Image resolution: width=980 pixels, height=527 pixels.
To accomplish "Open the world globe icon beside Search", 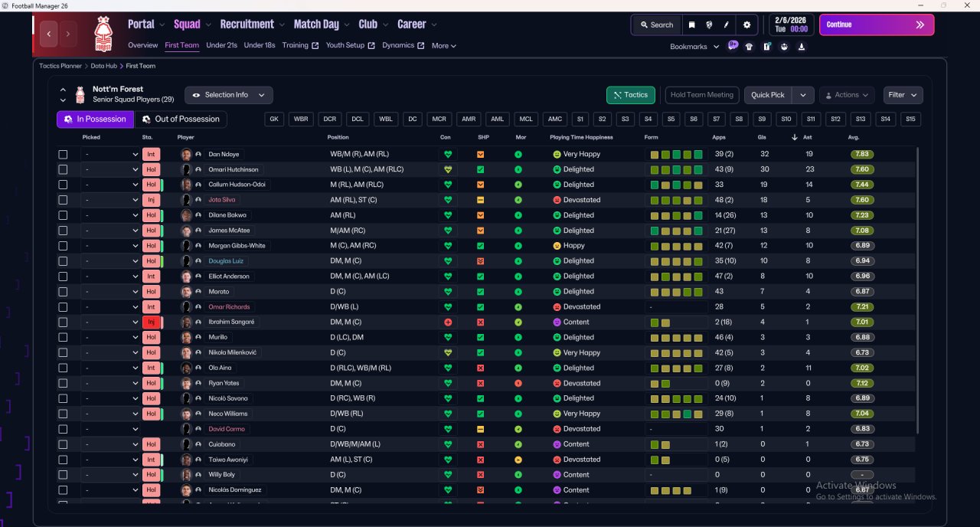I will [x=709, y=25].
